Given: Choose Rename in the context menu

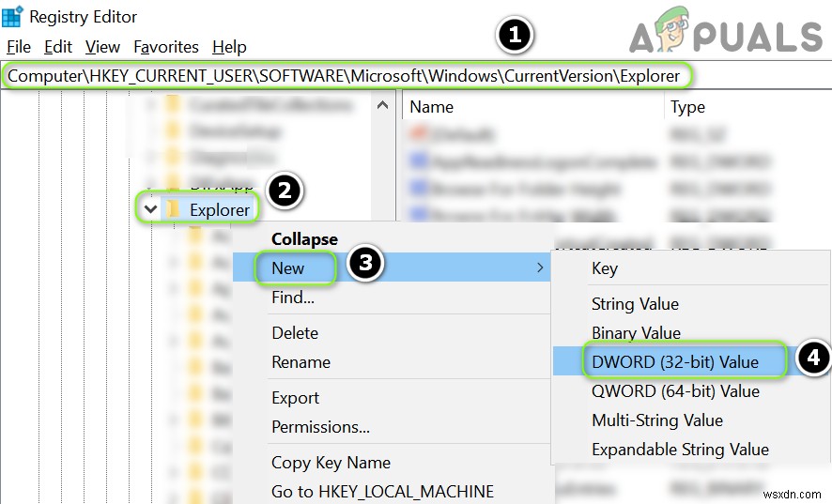Looking at the screenshot, I should pos(300,362).
